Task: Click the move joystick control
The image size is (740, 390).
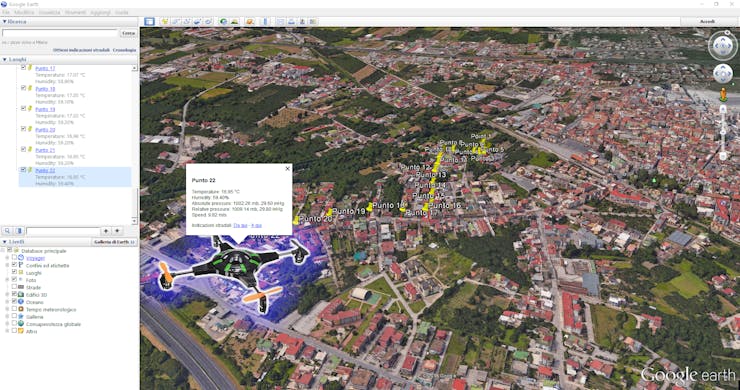Action: 723,74
